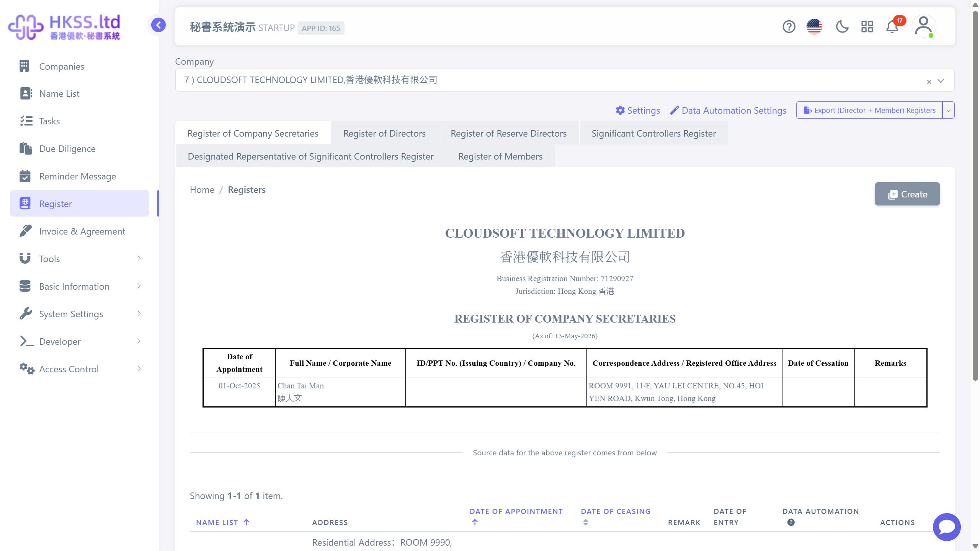The width and height of the screenshot is (980, 551).
Task: Expand the Tools menu
Action: click(80, 259)
